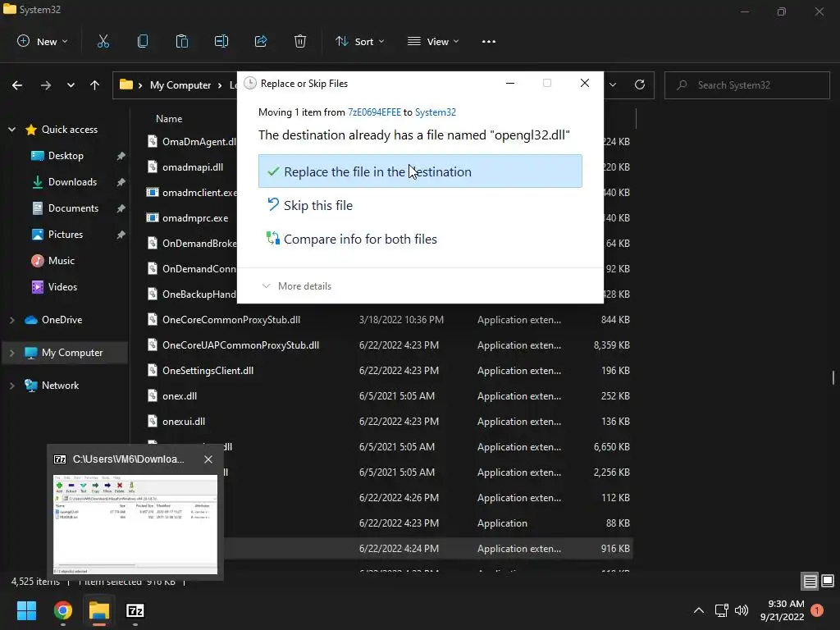Collapse the Quick access tree node
This screenshot has height=630, width=840.
pyautogui.click(x=11, y=130)
